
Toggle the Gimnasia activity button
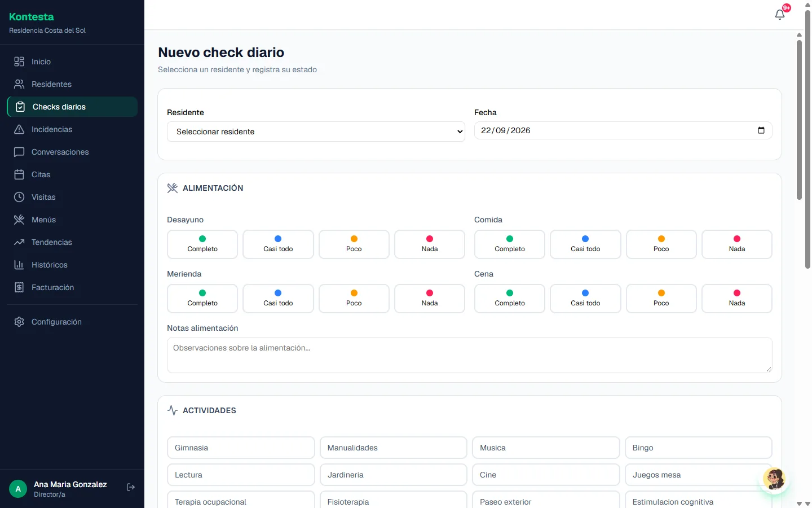241,448
